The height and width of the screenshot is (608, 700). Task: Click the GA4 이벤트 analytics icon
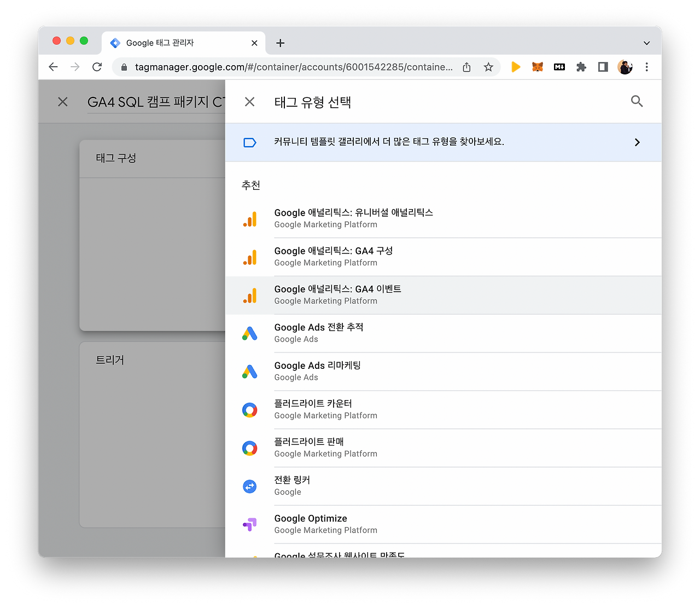(250, 296)
